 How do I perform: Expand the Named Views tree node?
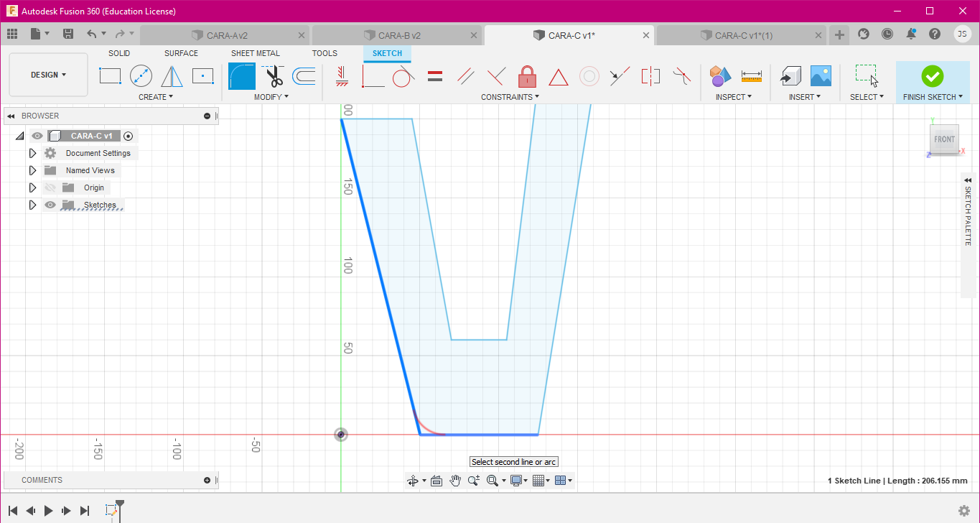pyautogui.click(x=32, y=170)
